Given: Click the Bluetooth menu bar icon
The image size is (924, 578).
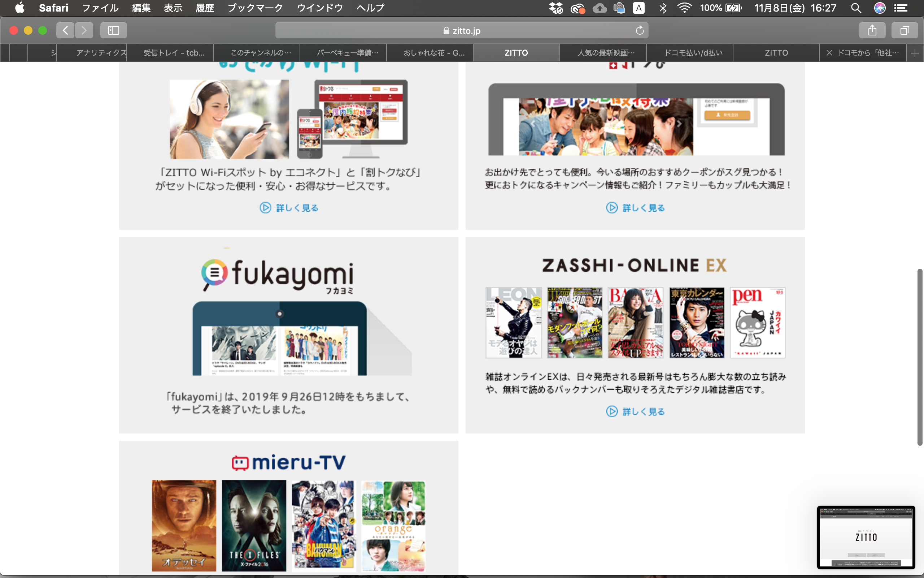Looking at the screenshot, I should point(663,8).
